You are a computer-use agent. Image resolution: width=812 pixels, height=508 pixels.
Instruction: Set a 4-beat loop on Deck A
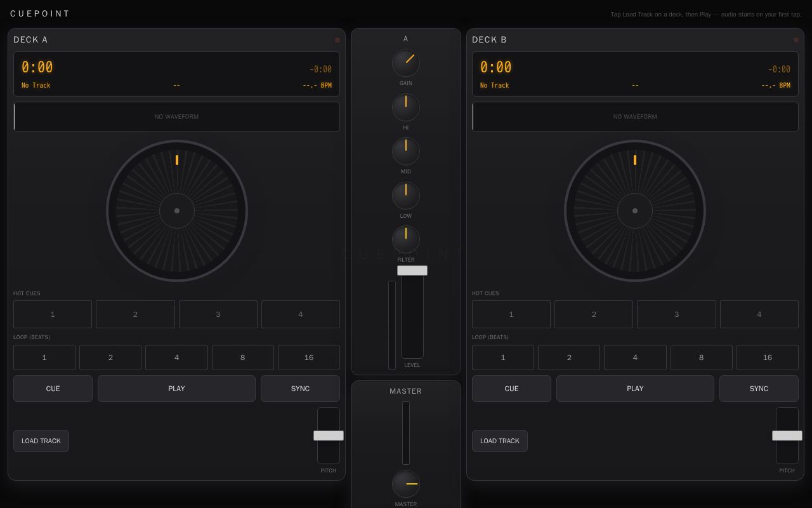pyautogui.click(x=176, y=358)
